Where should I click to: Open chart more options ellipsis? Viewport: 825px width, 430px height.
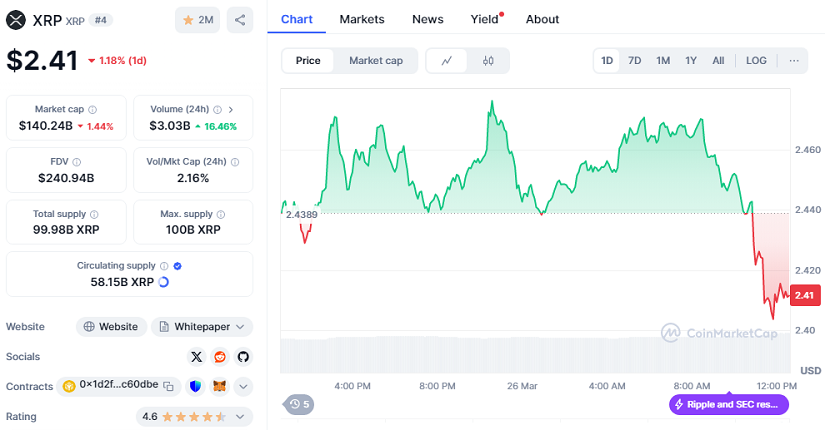tap(794, 61)
